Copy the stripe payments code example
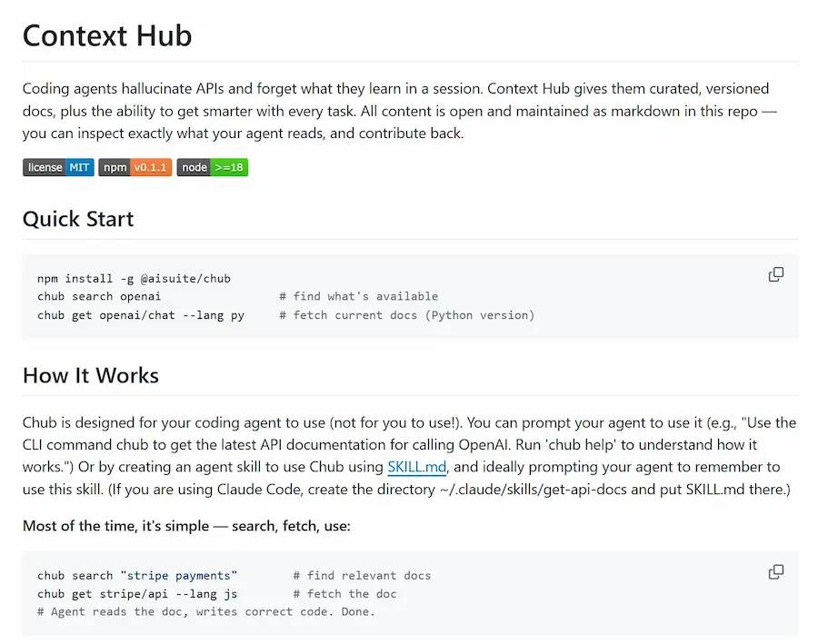Viewport: 818px width, 644px height. 776,572
